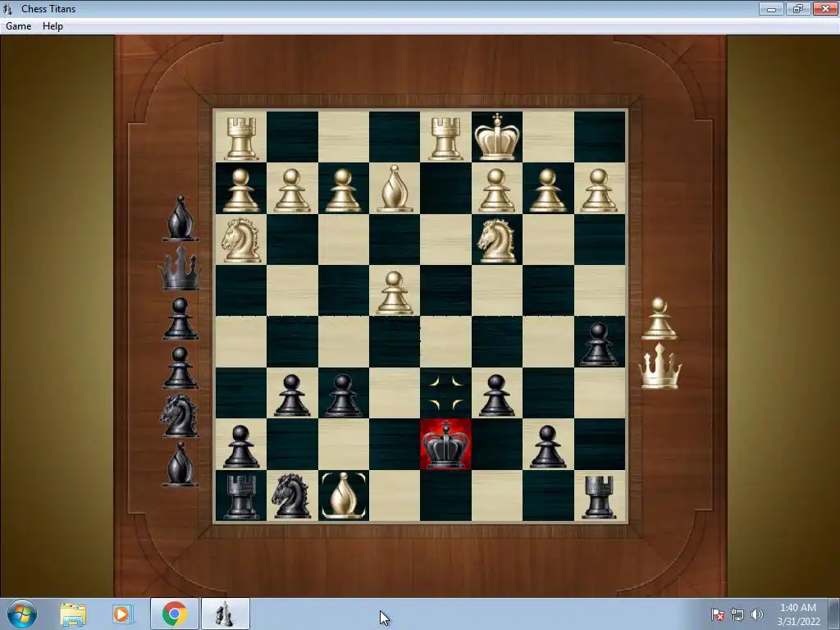
Task: Click the captured white queen beside the board
Action: coord(660,366)
